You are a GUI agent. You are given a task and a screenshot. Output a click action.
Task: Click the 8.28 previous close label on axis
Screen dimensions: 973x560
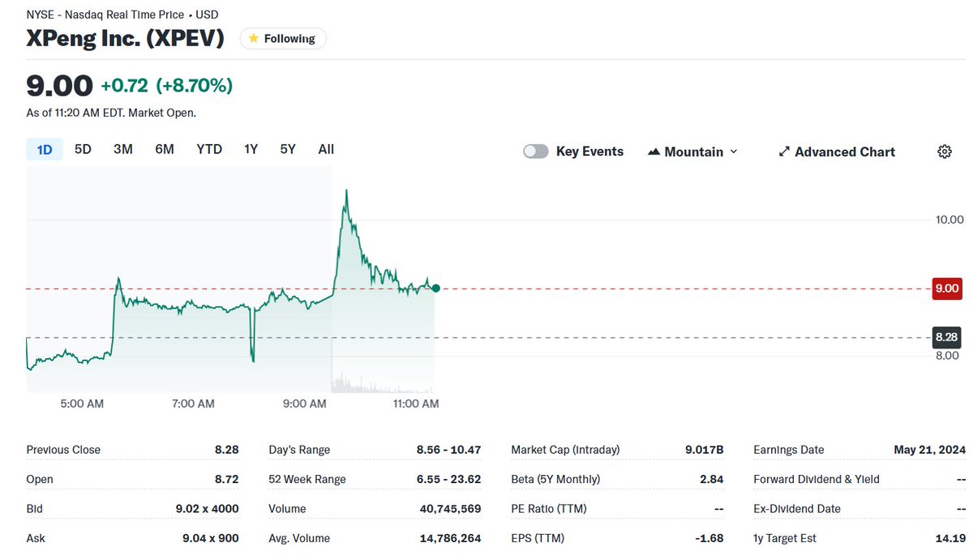[x=945, y=336]
